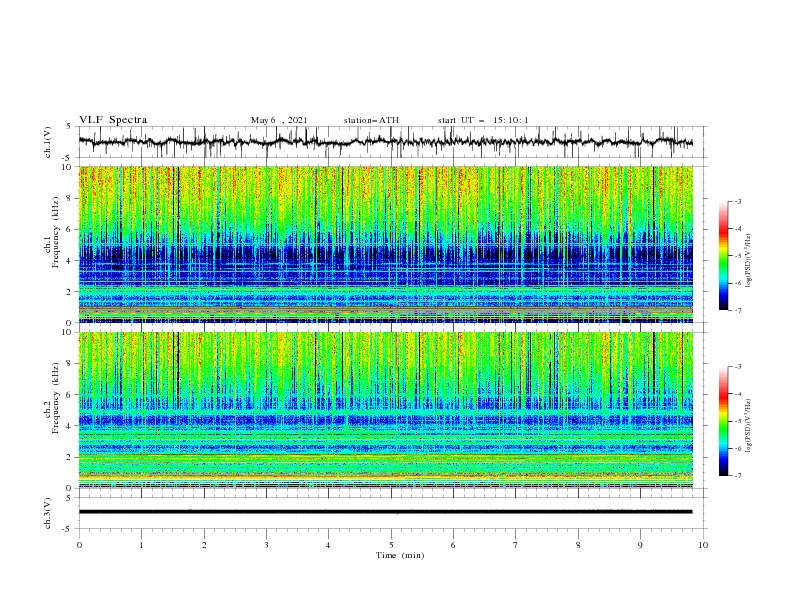
Task: Click the ch.3 flat black voltage trace
Action: point(385,512)
